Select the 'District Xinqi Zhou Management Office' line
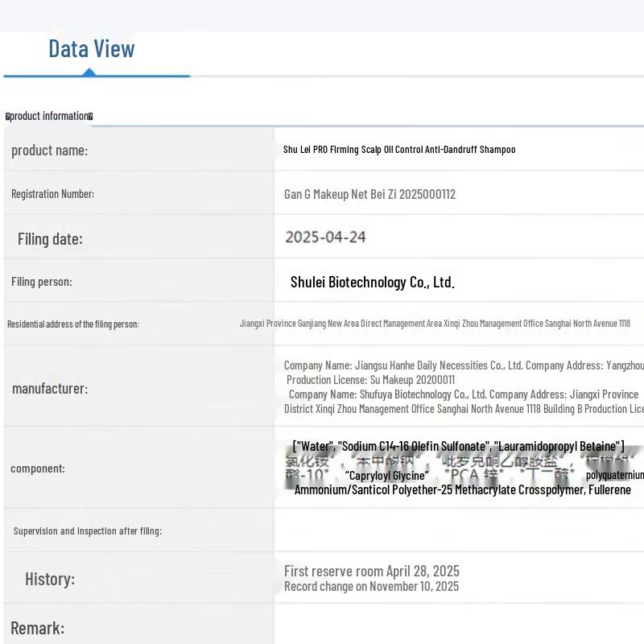This screenshot has width=644, height=644. (464, 409)
